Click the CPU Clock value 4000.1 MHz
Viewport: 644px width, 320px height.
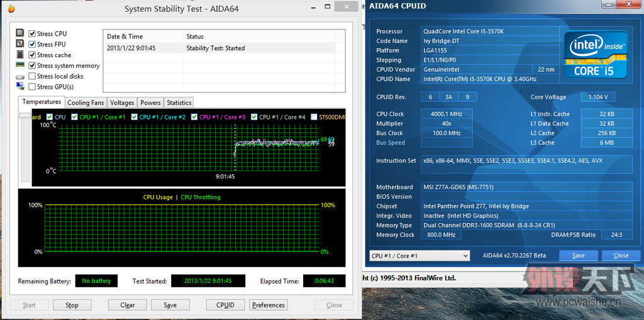click(447, 114)
